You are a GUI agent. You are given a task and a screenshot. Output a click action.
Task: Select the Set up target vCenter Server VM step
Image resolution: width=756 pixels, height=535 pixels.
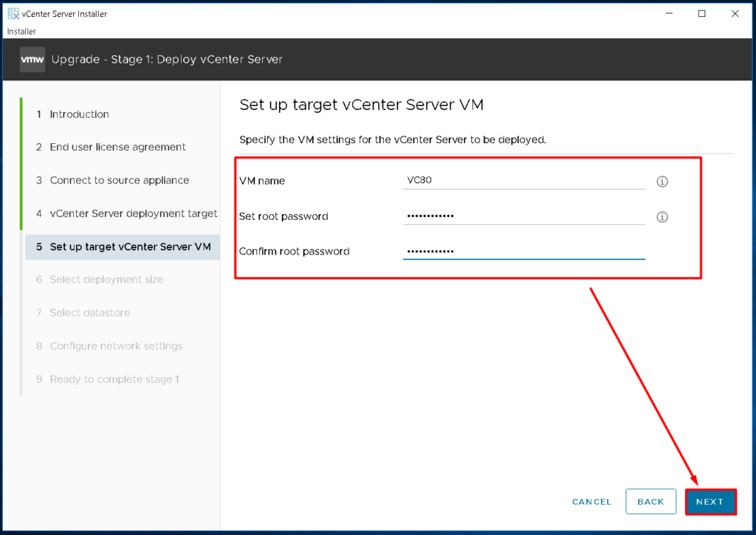pos(127,246)
